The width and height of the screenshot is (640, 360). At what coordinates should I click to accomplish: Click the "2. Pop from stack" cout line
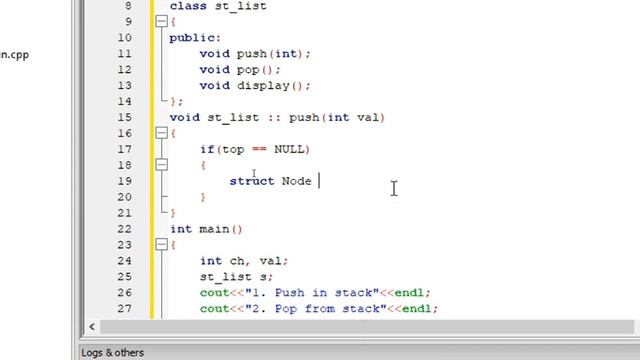coord(319,309)
